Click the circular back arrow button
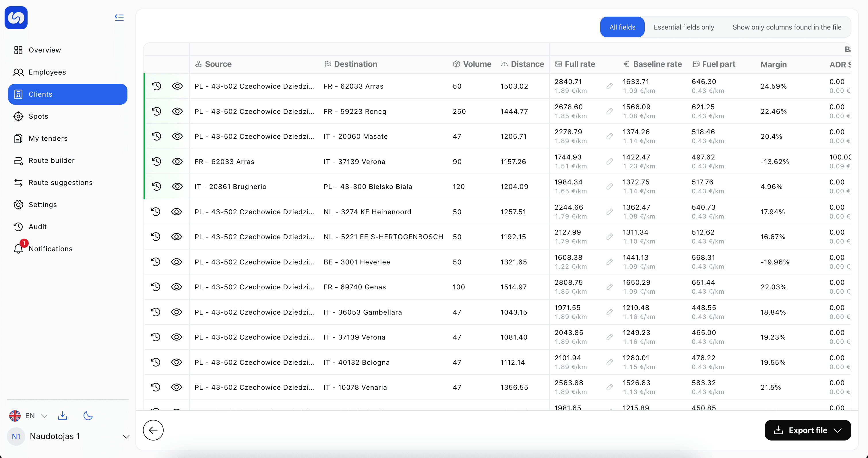The width and height of the screenshot is (868, 458). point(153,430)
